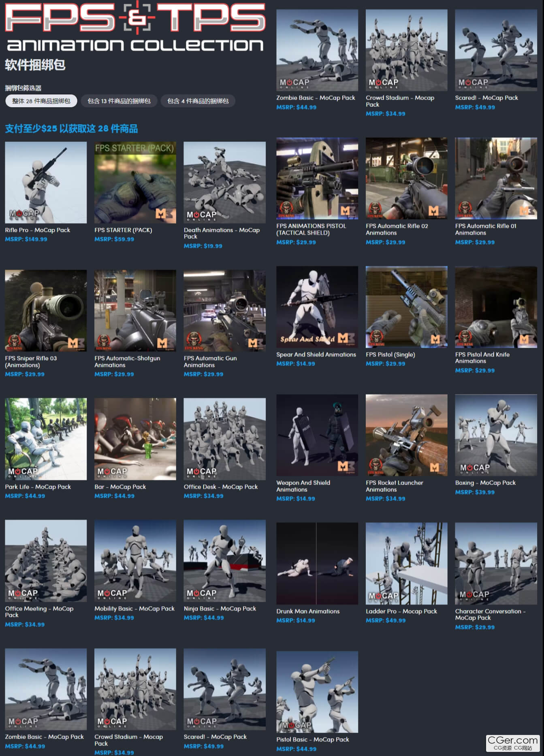
Task: Click the "Bar - MoCap Pack" title
Action: coord(120,487)
